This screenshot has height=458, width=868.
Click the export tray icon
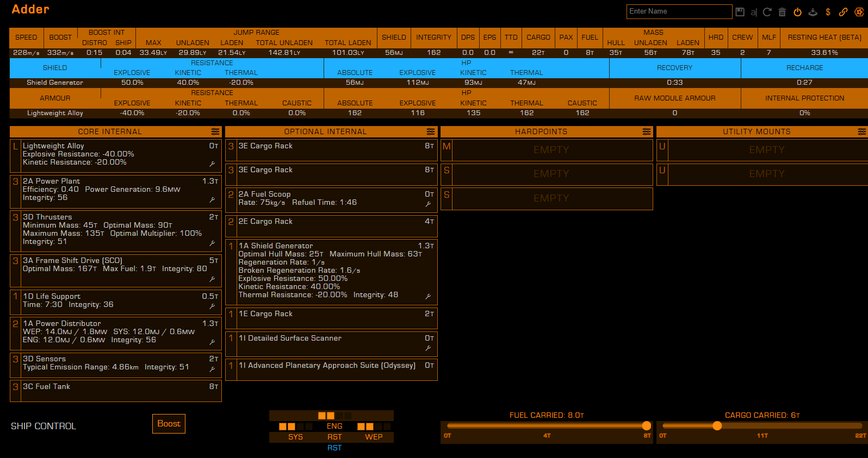[x=813, y=12]
